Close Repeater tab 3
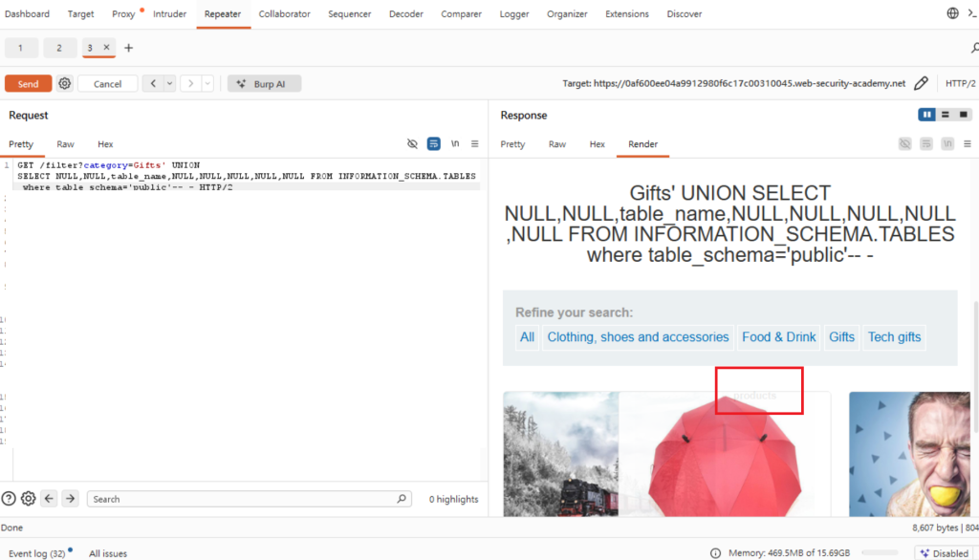979x560 pixels. pyautogui.click(x=106, y=47)
